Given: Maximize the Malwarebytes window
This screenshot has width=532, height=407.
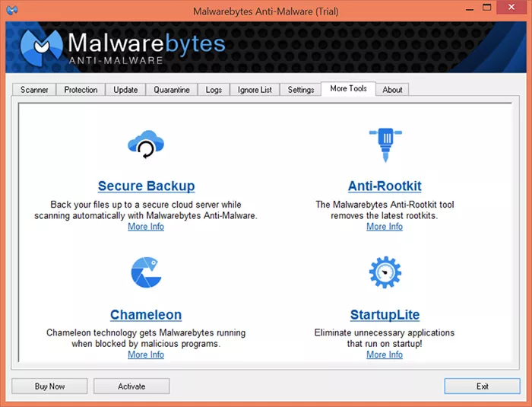Looking at the screenshot, I should pos(487,8).
